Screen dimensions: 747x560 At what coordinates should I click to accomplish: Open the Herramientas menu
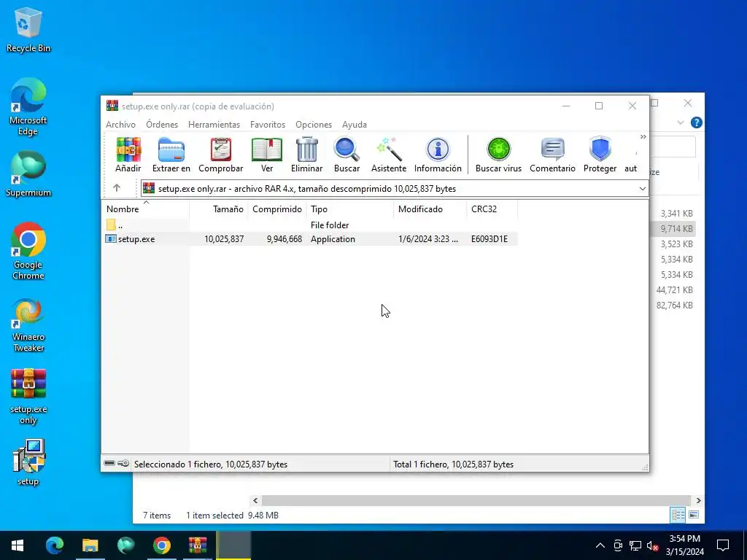(x=214, y=124)
